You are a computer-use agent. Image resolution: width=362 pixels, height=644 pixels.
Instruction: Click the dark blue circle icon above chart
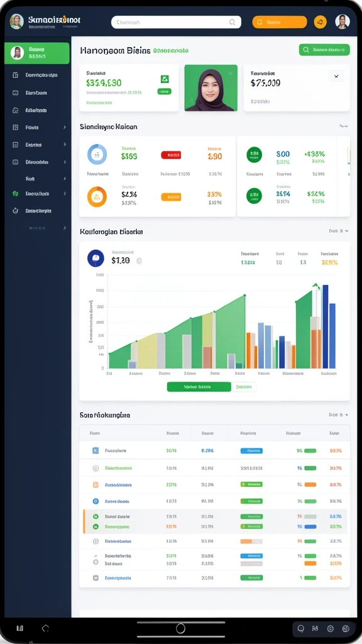(x=96, y=258)
